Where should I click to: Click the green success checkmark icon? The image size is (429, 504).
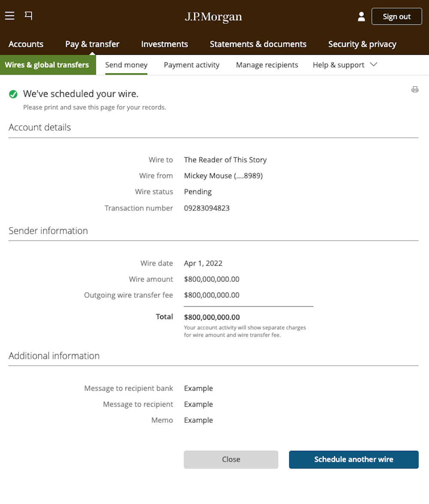13,94
